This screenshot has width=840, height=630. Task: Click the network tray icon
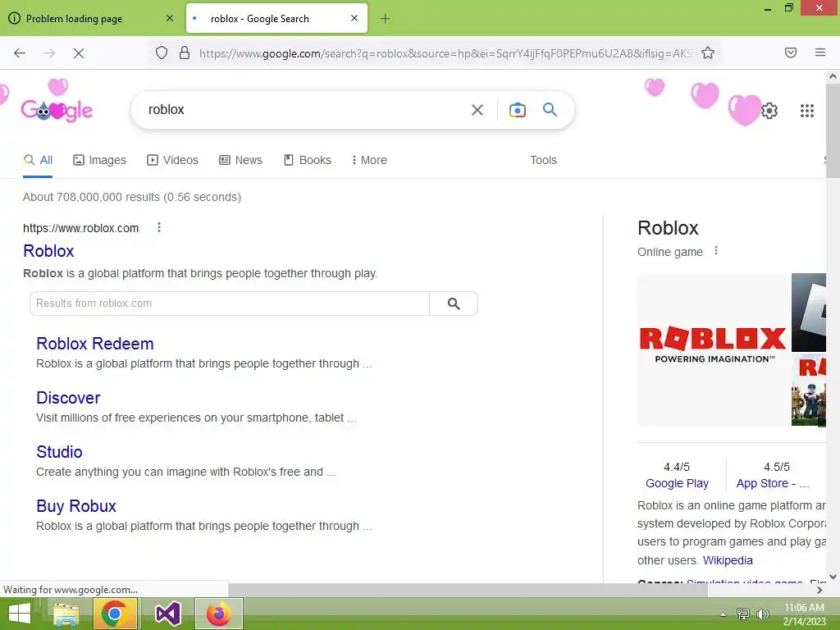click(x=743, y=614)
